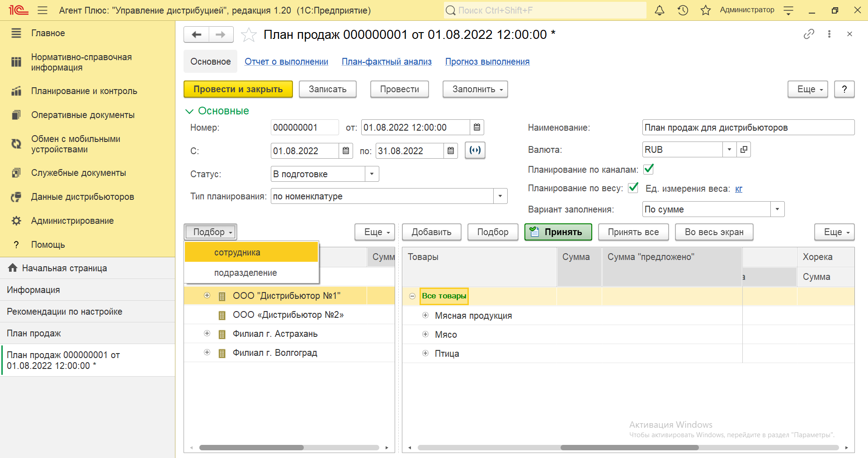Copy document link using chain icon
Image resolution: width=868 pixels, height=458 pixels.
(809, 34)
